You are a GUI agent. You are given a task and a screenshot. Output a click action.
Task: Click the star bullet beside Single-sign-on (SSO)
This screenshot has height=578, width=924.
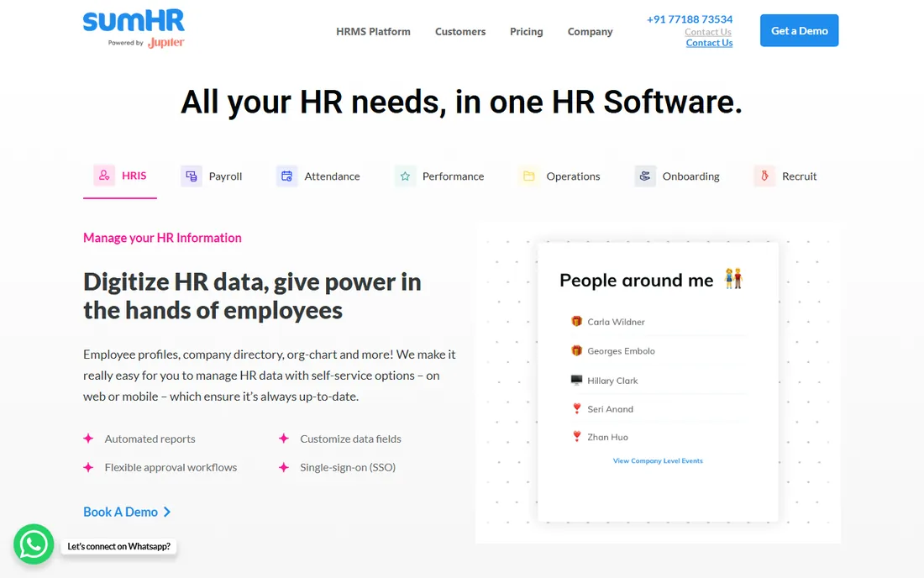pyautogui.click(x=284, y=467)
